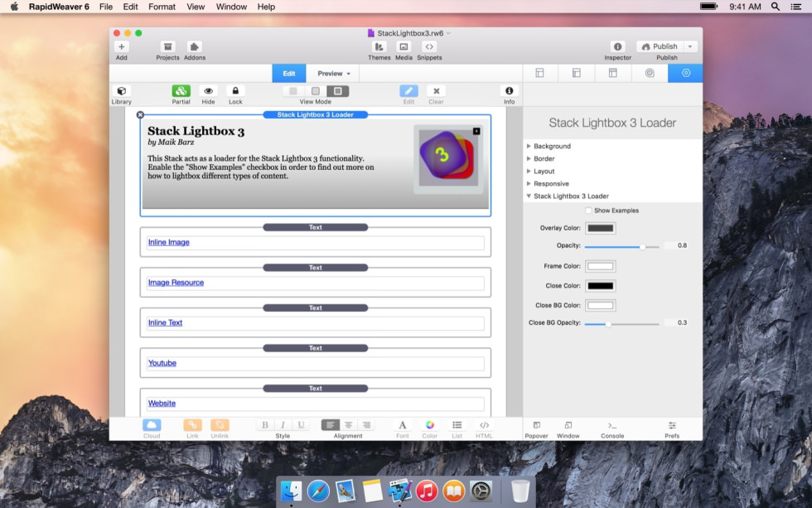Select the smallest View Mode button

click(x=293, y=91)
